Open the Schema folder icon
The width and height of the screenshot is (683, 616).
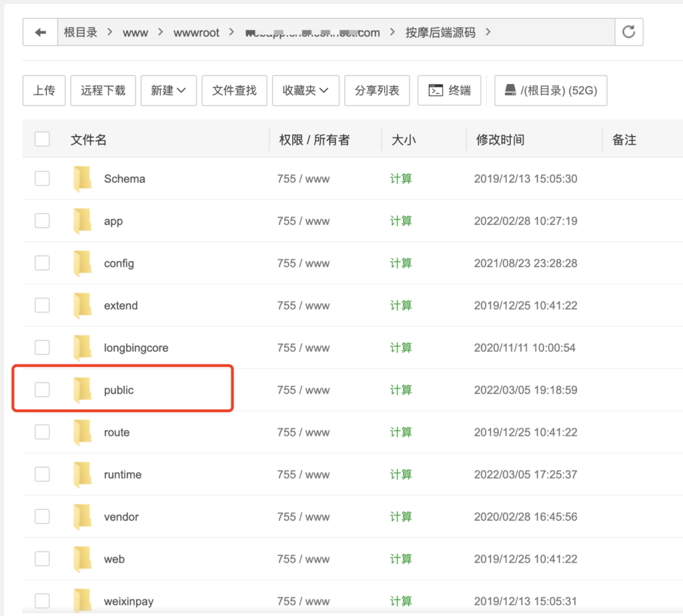pos(83,179)
